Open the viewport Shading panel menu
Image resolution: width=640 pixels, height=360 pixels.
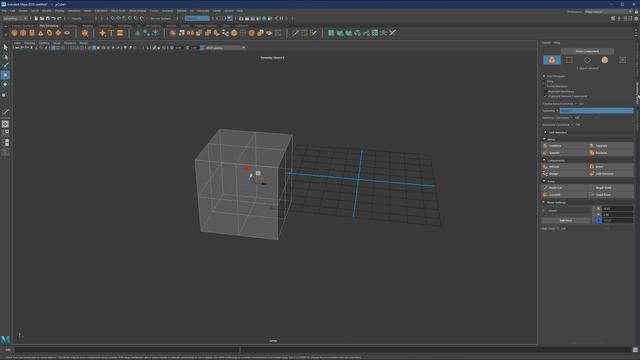click(29, 43)
